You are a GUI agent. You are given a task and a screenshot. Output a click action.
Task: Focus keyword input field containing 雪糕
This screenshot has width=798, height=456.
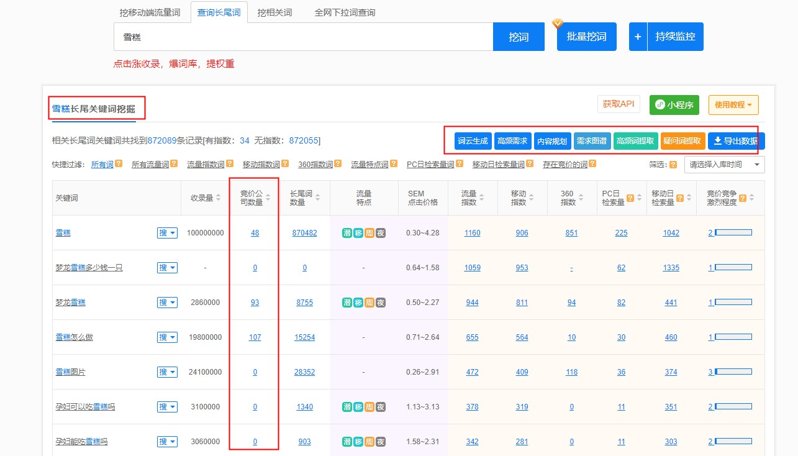(303, 37)
